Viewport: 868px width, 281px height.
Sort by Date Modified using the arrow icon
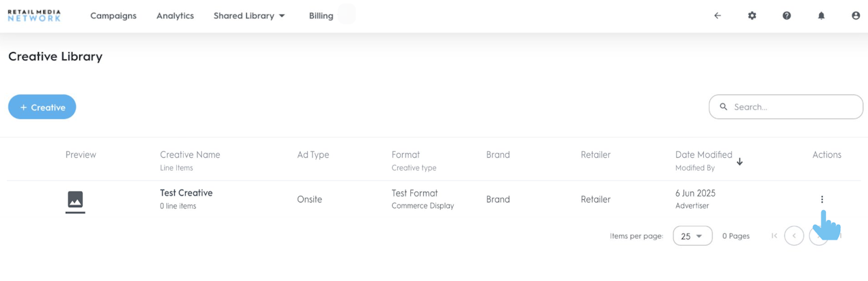click(740, 162)
